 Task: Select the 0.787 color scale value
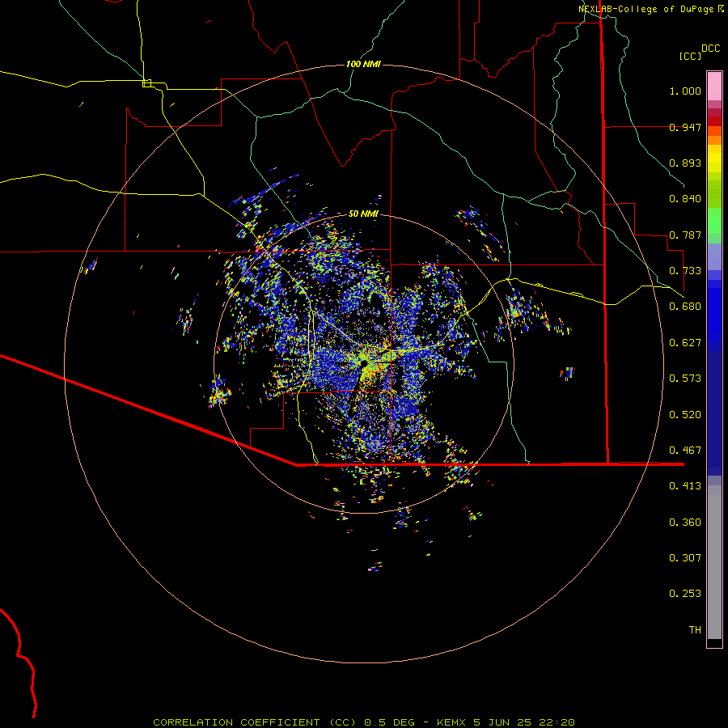(685, 235)
